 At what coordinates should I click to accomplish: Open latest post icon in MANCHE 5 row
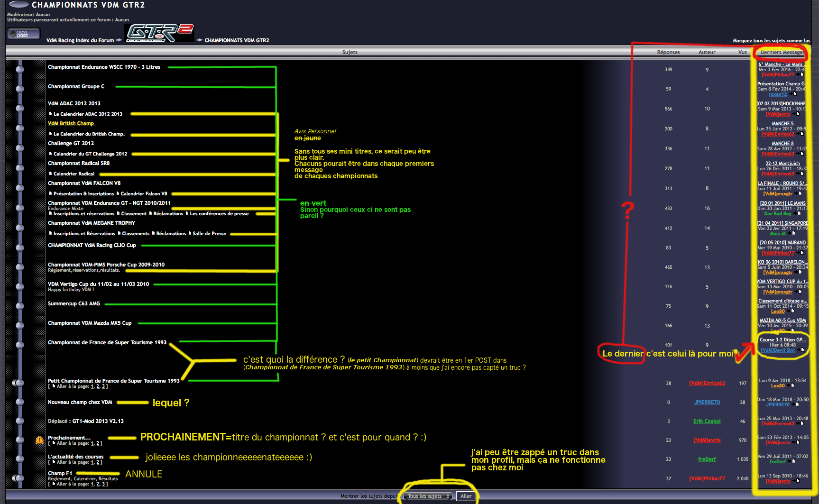(x=801, y=134)
